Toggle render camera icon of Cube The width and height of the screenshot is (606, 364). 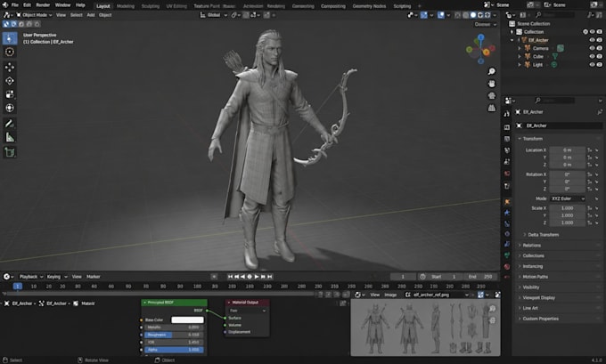(x=600, y=56)
